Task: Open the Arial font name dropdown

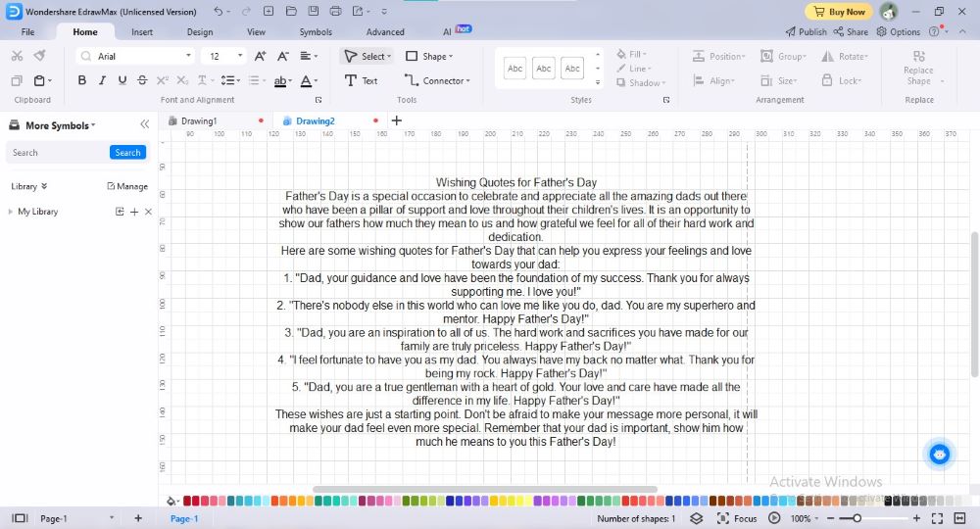Action: coord(188,56)
